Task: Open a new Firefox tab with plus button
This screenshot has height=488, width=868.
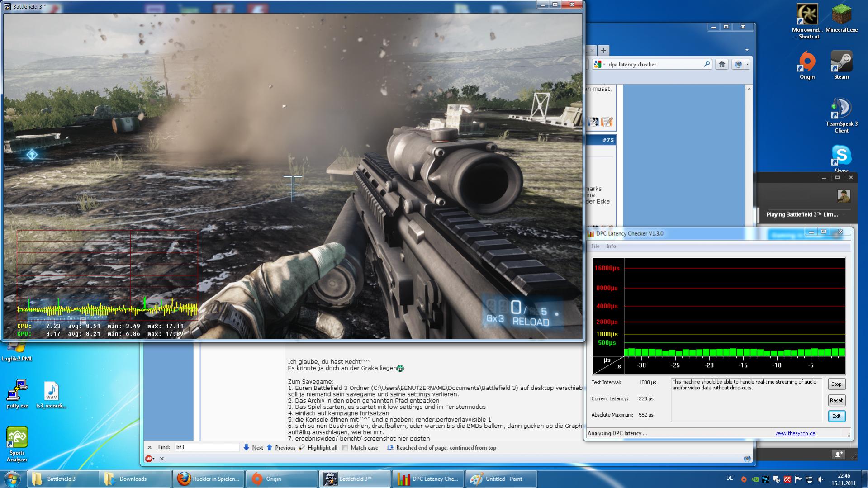Action: coord(603,51)
